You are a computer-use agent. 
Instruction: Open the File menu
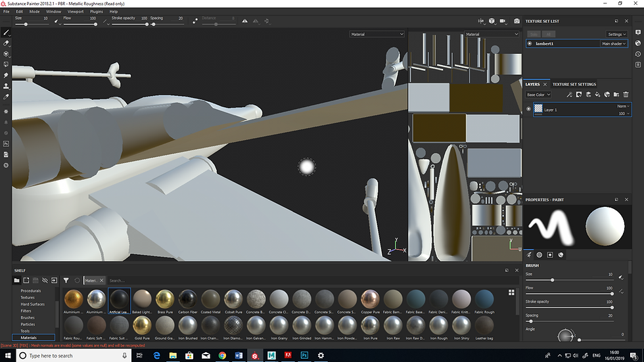(6, 11)
